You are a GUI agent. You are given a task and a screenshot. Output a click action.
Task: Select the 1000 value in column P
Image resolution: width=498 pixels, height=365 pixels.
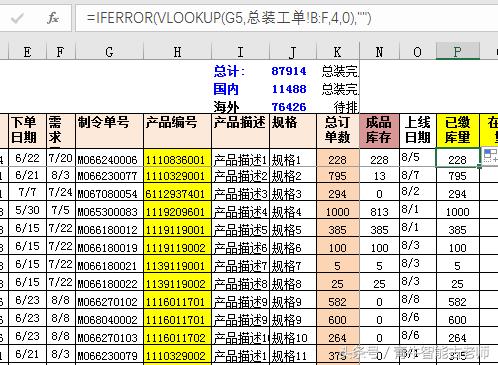(x=458, y=211)
